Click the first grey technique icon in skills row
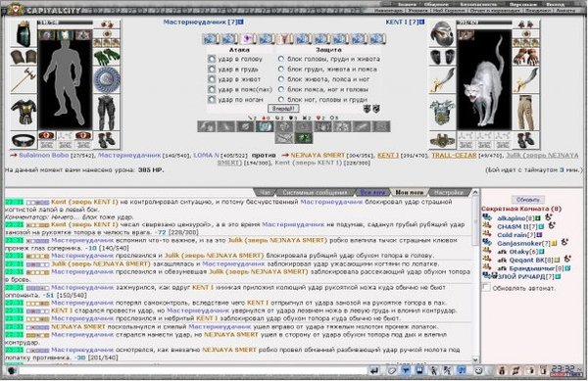The width and height of the screenshot is (588, 381). tap(207, 126)
